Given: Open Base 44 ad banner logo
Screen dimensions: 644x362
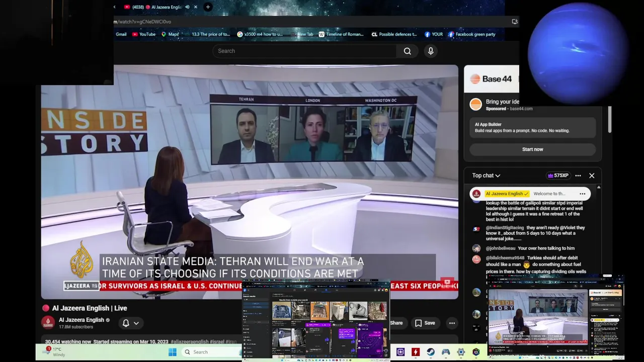Looking at the screenshot, I should click(x=491, y=79).
